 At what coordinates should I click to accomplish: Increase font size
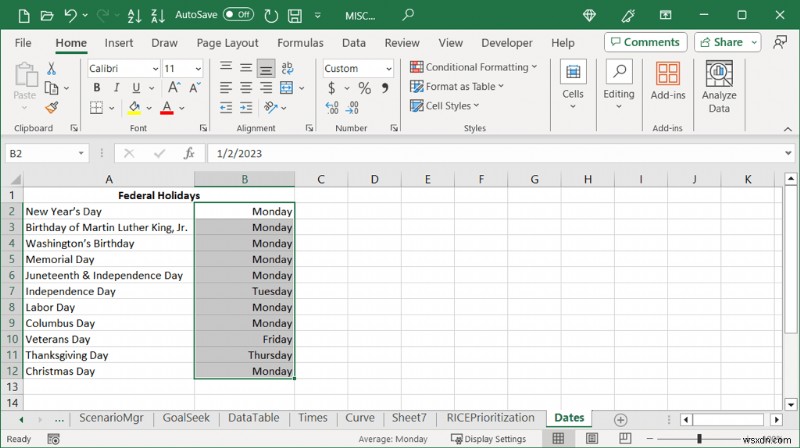pos(174,88)
